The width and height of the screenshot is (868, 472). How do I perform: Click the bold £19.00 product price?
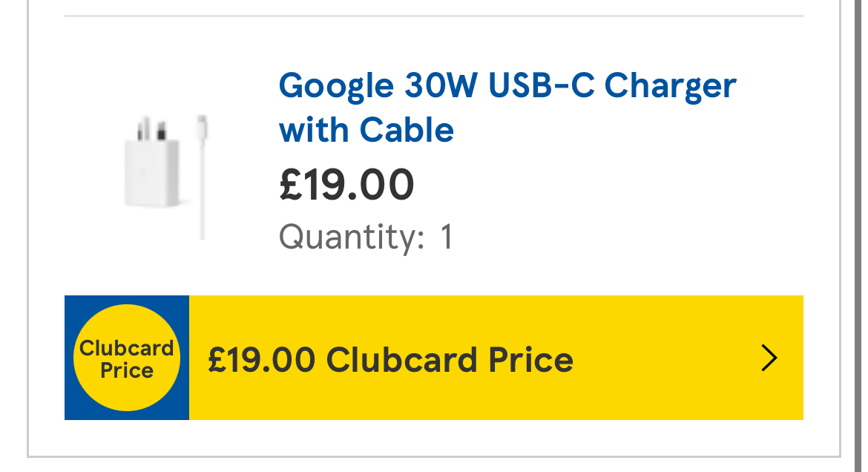click(x=346, y=185)
